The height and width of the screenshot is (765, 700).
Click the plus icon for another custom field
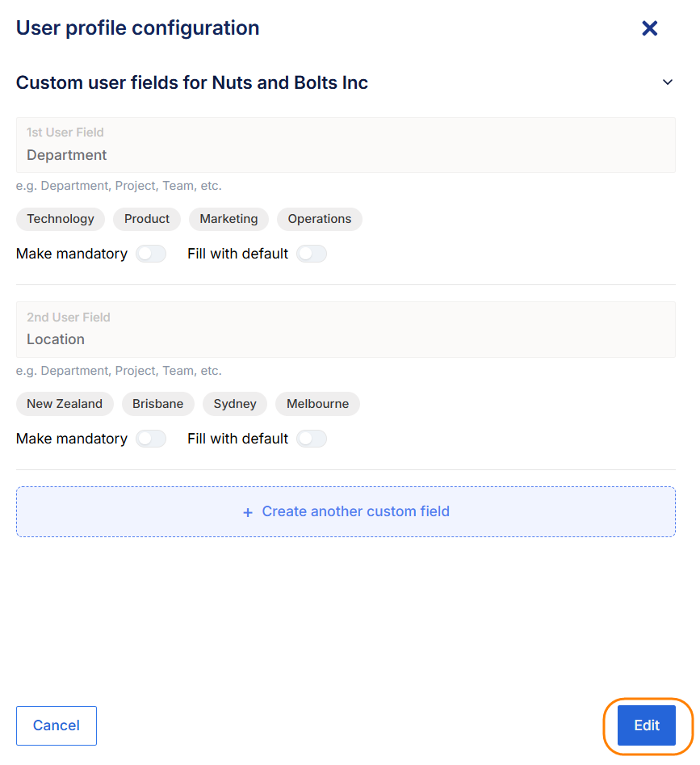(248, 512)
